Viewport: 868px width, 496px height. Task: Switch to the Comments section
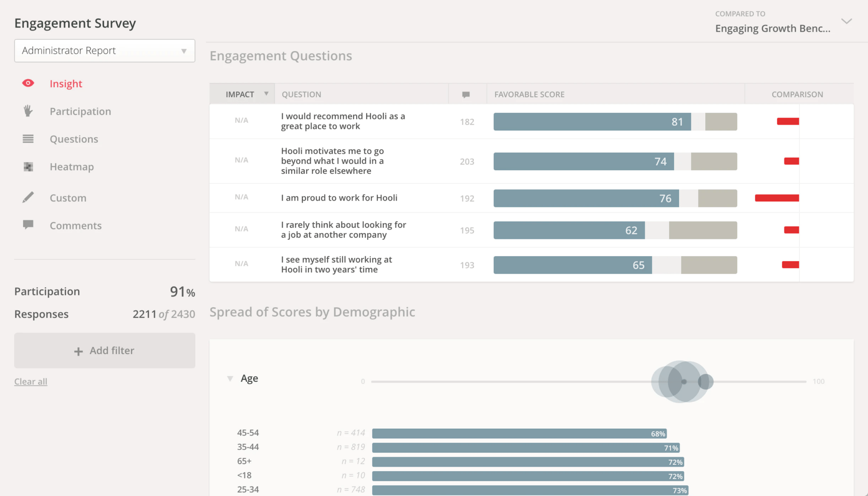tap(75, 225)
